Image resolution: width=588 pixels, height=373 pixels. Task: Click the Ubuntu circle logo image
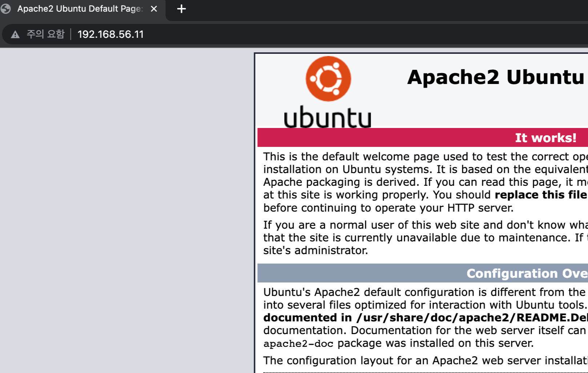coord(328,79)
